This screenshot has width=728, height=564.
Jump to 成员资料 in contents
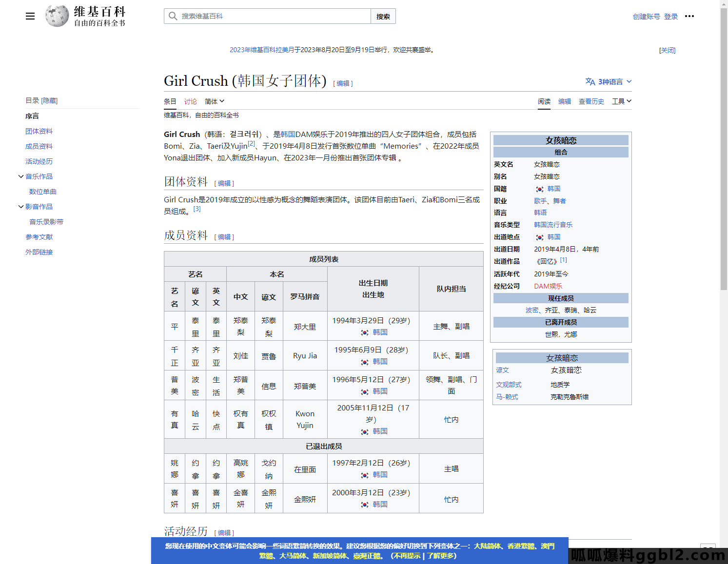tap(39, 146)
